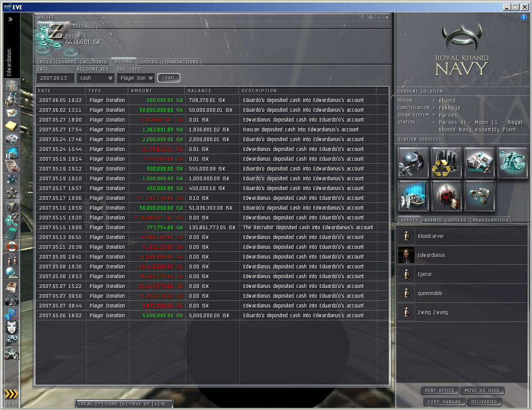
Task: Click the blue info icon top right
Action: [x=524, y=18]
